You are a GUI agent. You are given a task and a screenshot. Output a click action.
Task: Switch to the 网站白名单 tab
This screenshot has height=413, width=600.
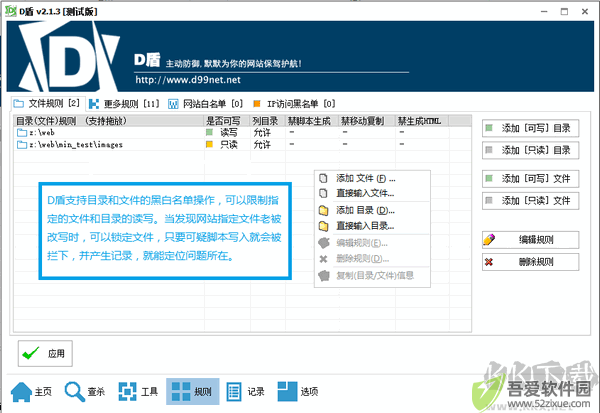click(x=206, y=104)
